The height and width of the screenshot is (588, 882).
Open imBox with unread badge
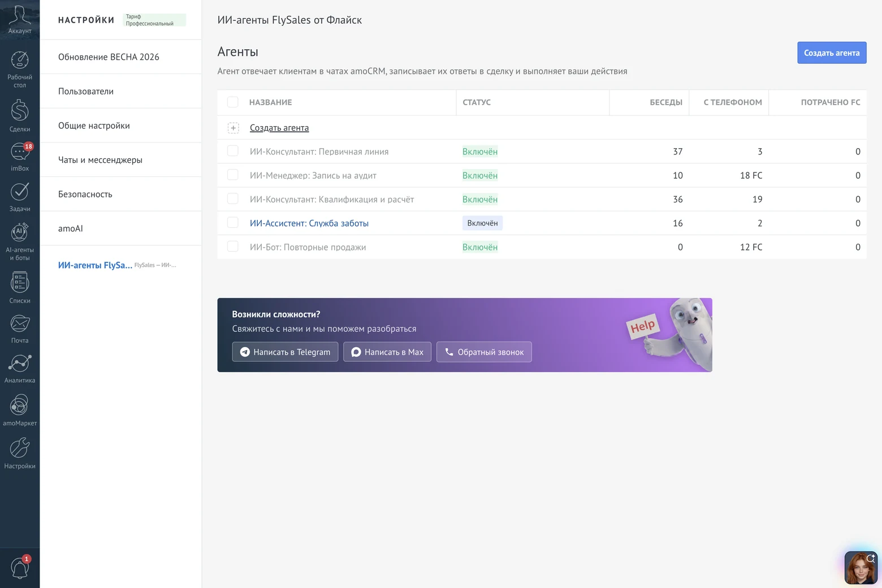pos(20,157)
